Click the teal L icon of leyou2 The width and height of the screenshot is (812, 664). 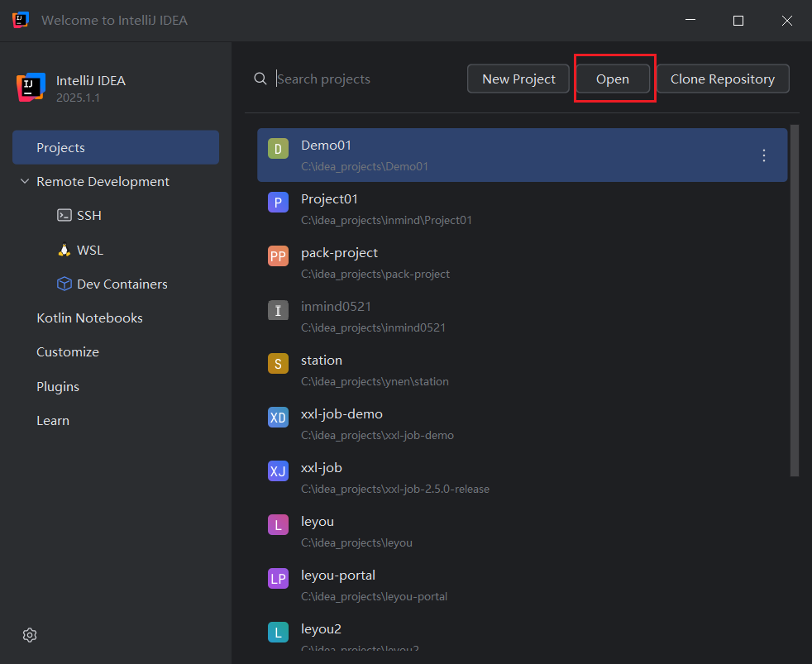278,633
